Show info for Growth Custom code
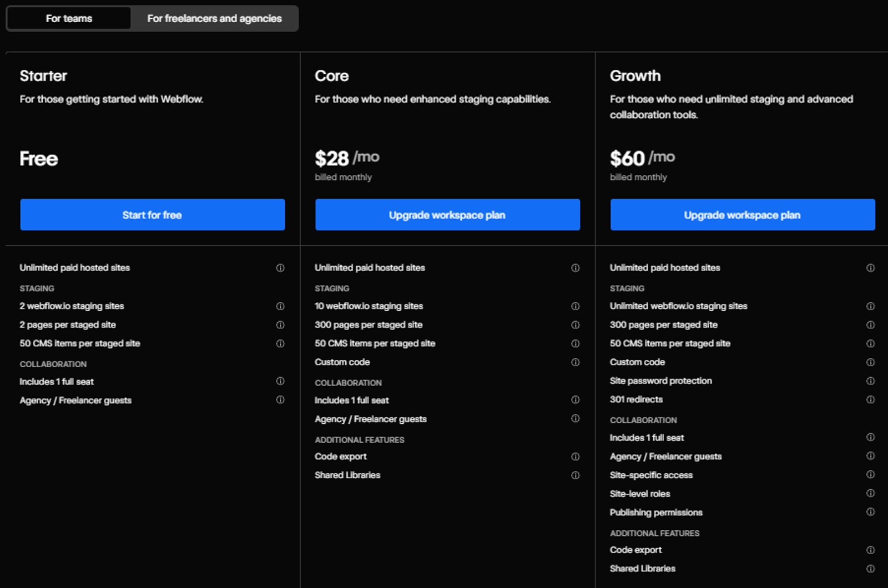 tap(871, 362)
